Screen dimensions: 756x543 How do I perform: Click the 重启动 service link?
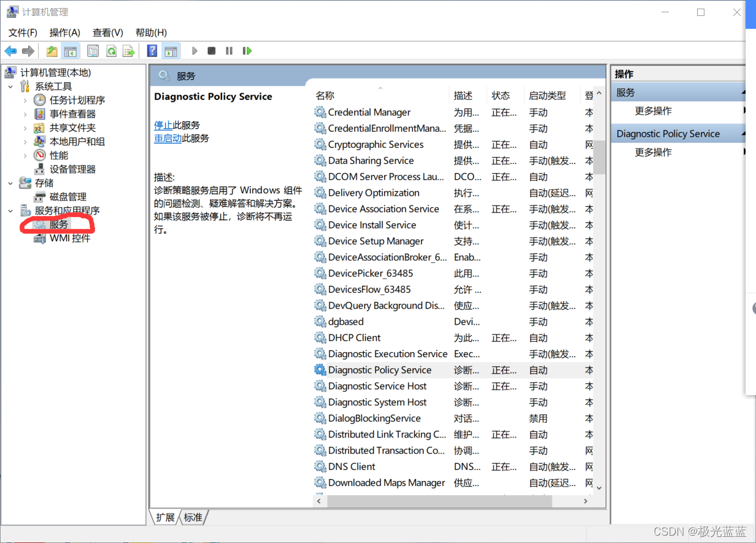(x=168, y=139)
